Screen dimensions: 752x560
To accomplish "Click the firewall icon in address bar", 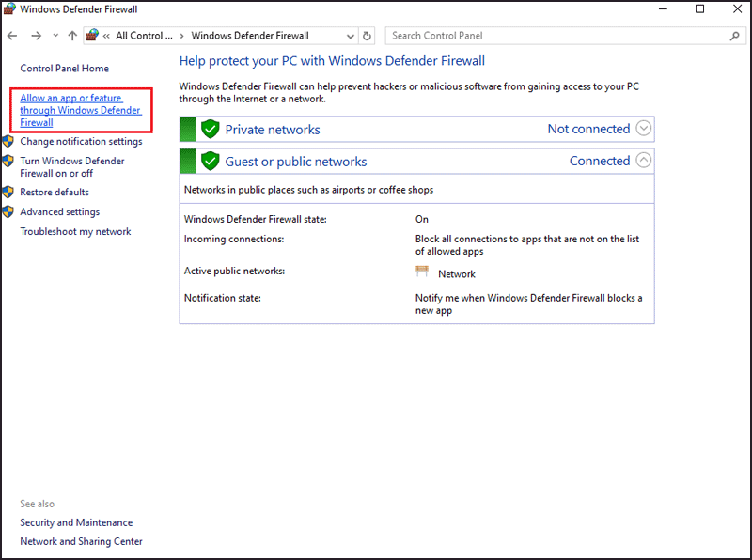I will click(92, 35).
